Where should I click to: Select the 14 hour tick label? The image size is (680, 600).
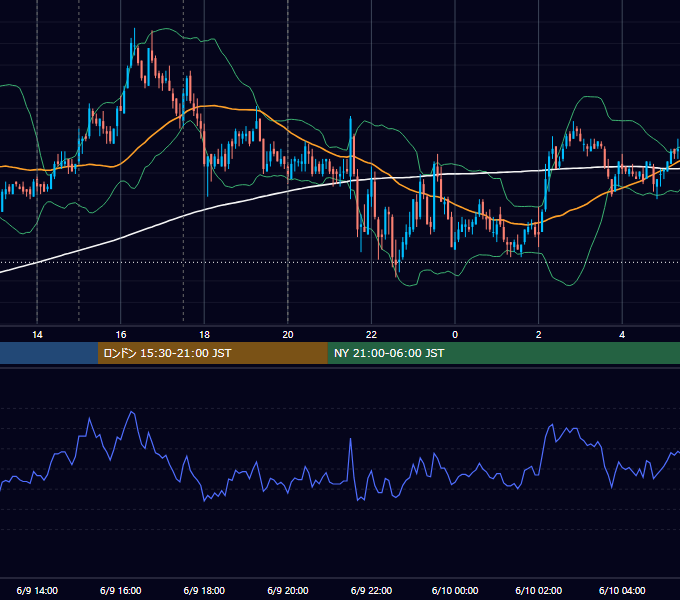pyautogui.click(x=37, y=335)
